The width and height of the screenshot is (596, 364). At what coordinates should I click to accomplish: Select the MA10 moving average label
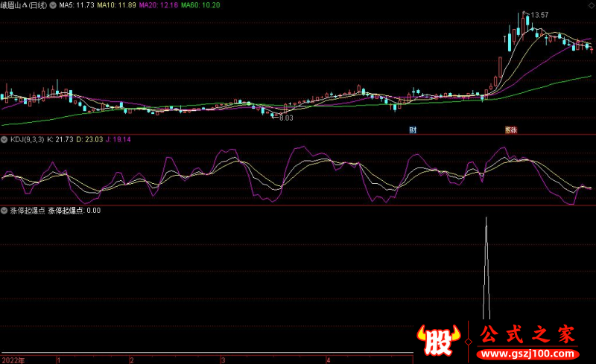point(120,5)
